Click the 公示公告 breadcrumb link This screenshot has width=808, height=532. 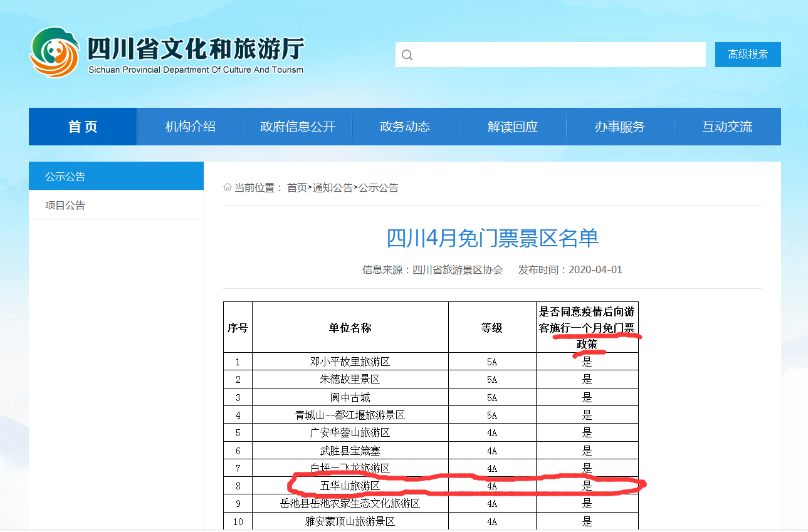point(379,188)
